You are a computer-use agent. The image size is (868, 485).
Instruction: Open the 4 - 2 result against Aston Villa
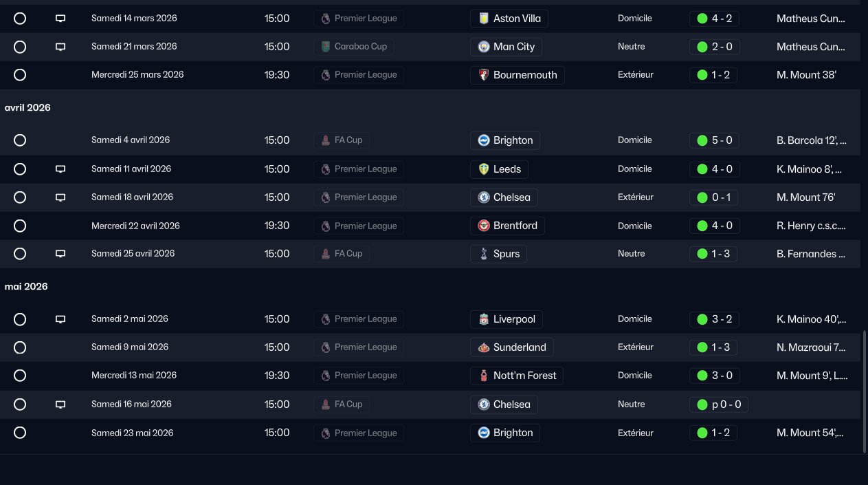[714, 19]
